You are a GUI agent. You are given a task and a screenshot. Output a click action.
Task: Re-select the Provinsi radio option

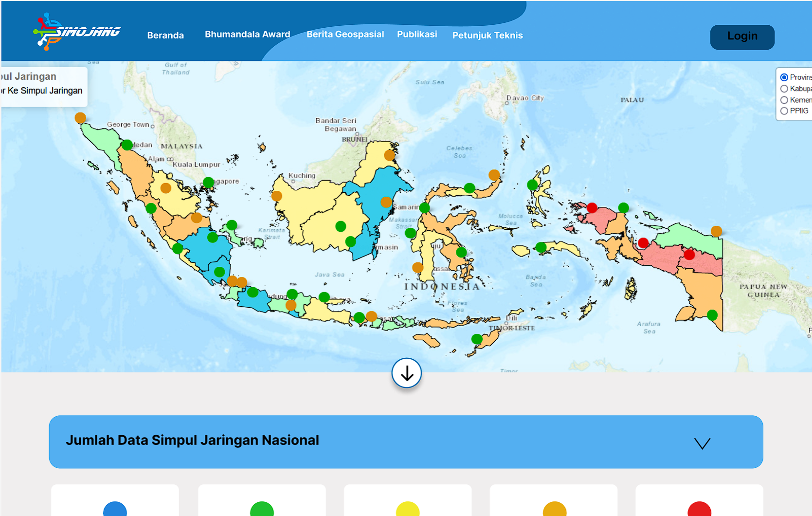(x=784, y=77)
